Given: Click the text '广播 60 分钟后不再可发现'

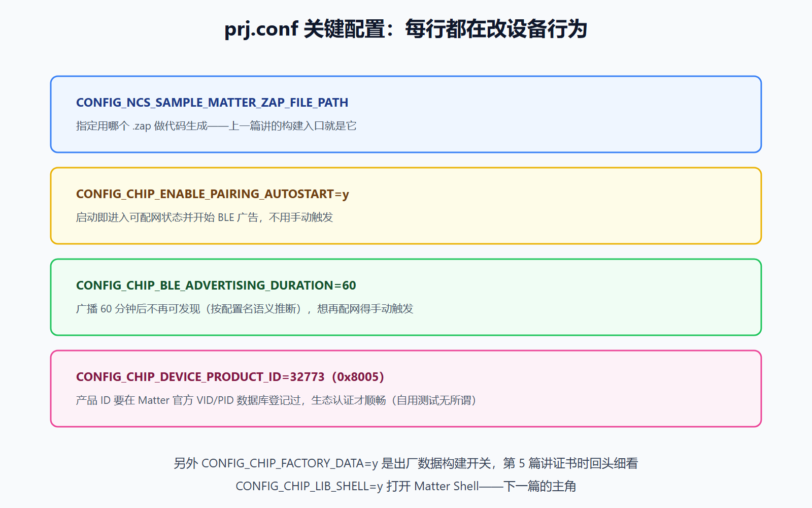Looking at the screenshot, I should coord(138,309).
